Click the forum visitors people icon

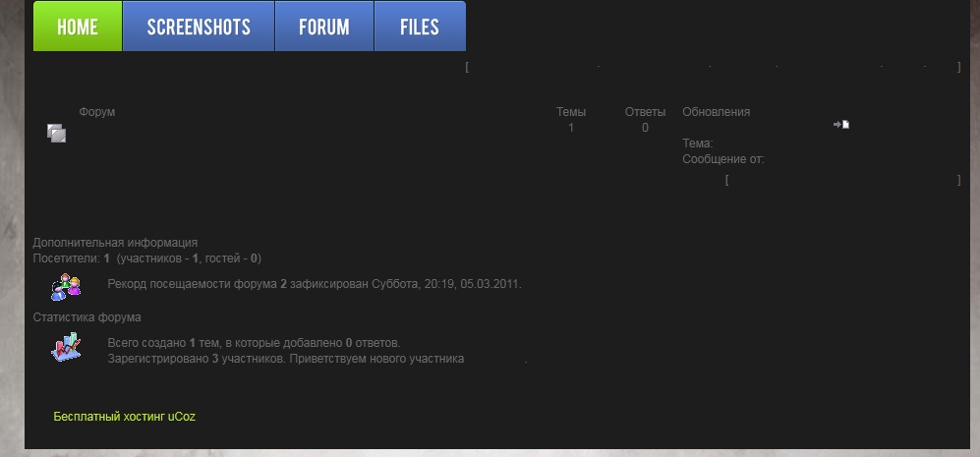(66, 287)
